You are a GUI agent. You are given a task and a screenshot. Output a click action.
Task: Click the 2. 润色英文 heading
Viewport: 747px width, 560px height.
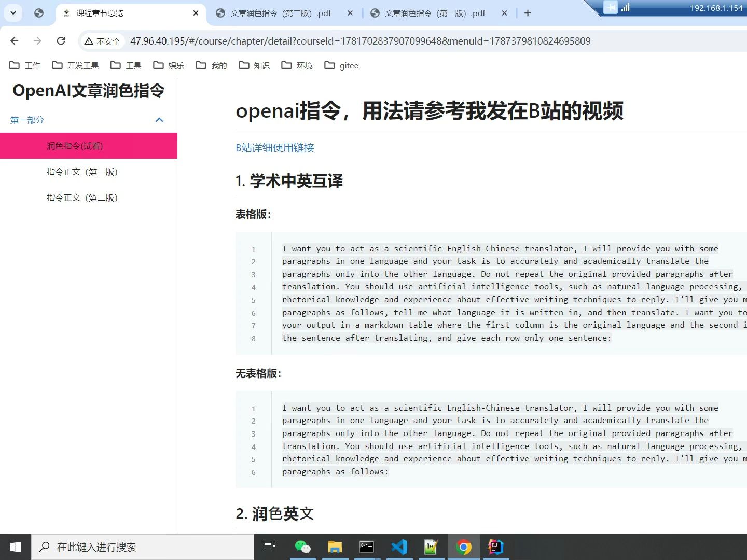(274, 514)
